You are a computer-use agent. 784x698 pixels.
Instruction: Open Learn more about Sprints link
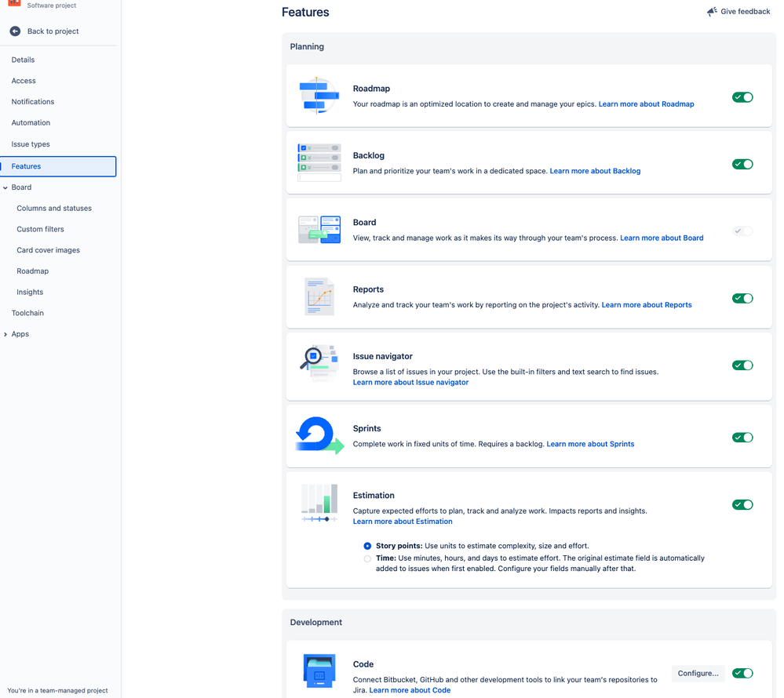(x=590, y=444)
